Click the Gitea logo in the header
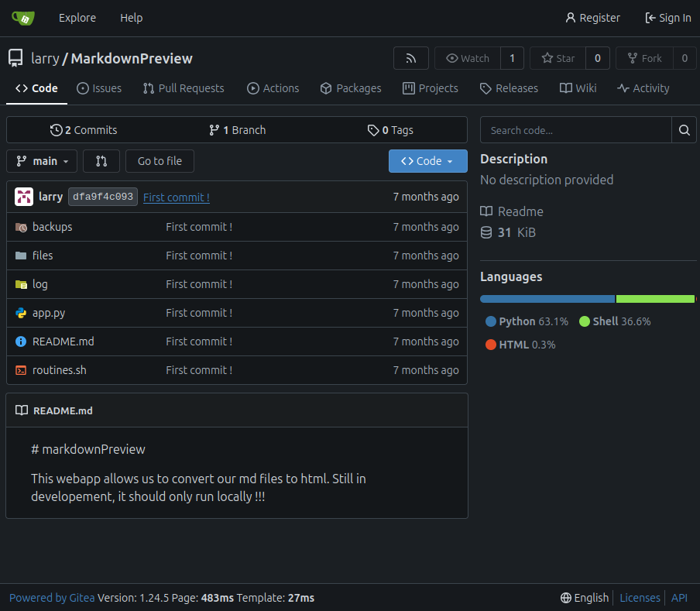This screenshot has width=700, height=611. click(x=23, y=18)
